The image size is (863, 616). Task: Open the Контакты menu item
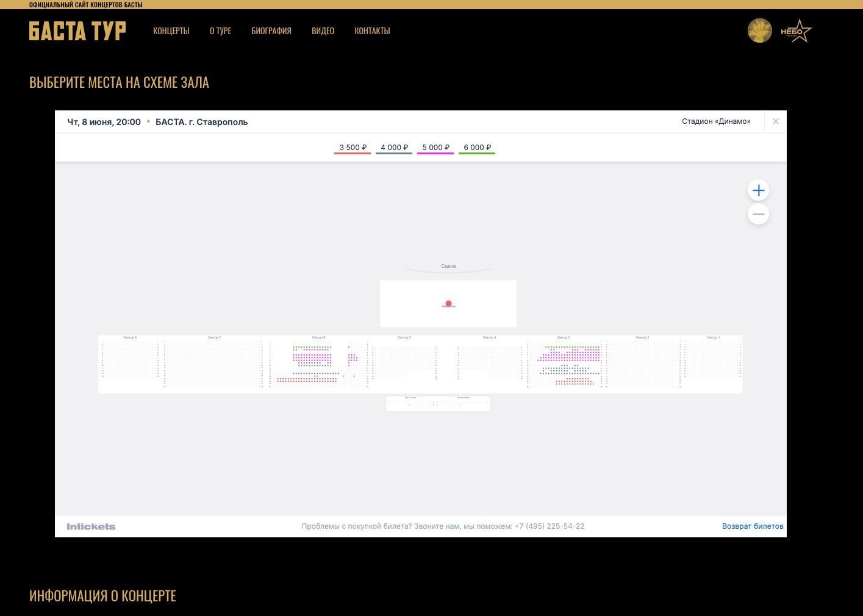click(x=372, y=30)
